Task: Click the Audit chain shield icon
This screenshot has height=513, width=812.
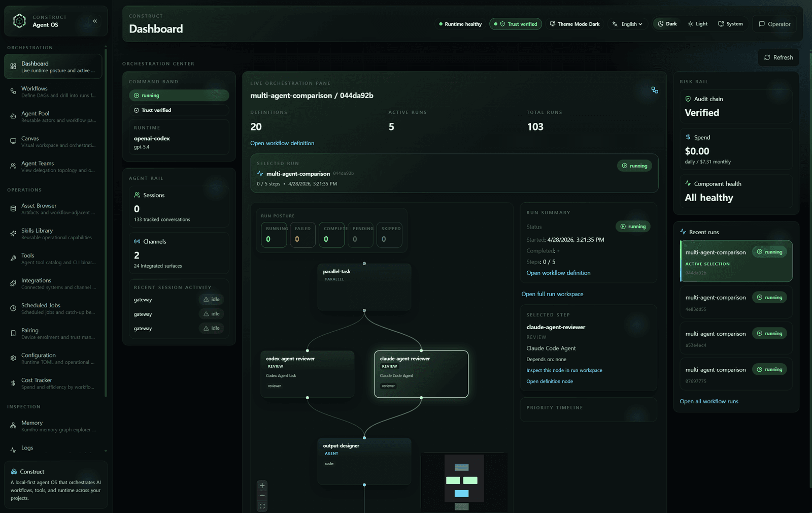Action: tap(688, 99)
